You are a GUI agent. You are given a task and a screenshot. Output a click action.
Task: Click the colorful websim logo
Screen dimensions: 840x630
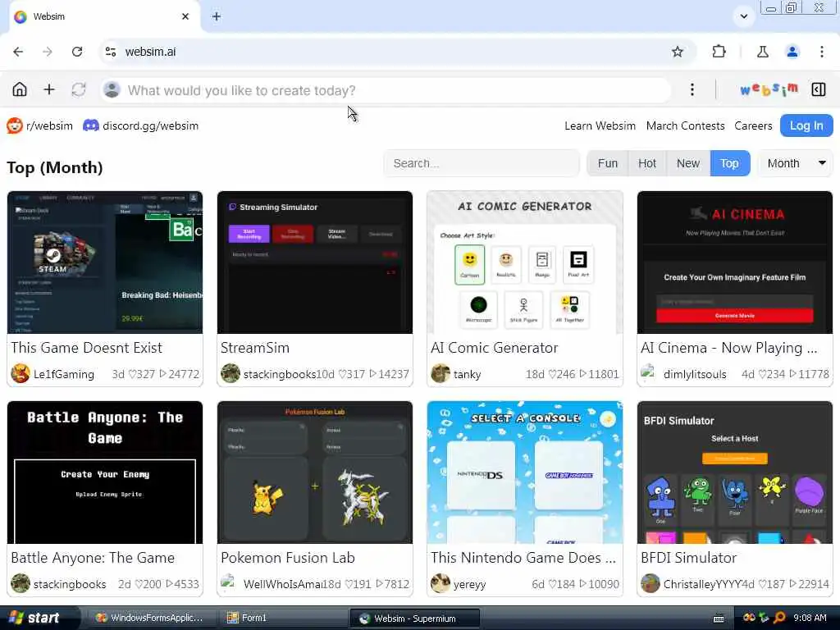pyautogui.click(x=768, y=89)
